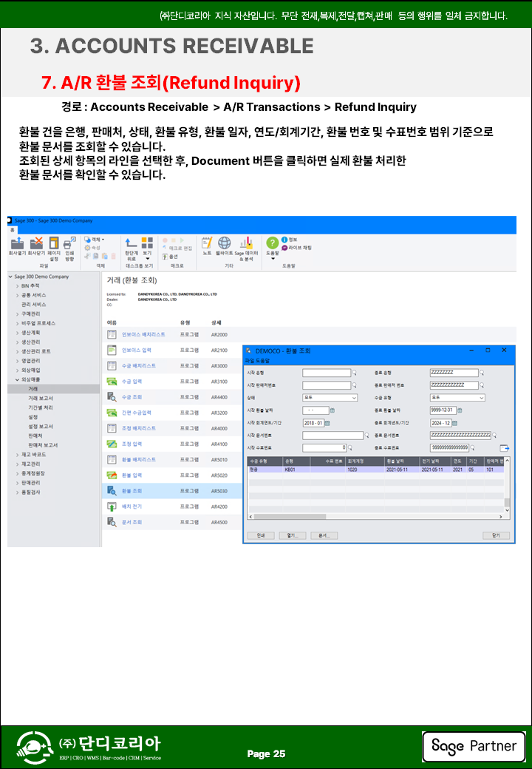Select 기간별 처리 in the tree
This screenshot has height=769, width=532.
pyautogui.click(x=41, y=407)
